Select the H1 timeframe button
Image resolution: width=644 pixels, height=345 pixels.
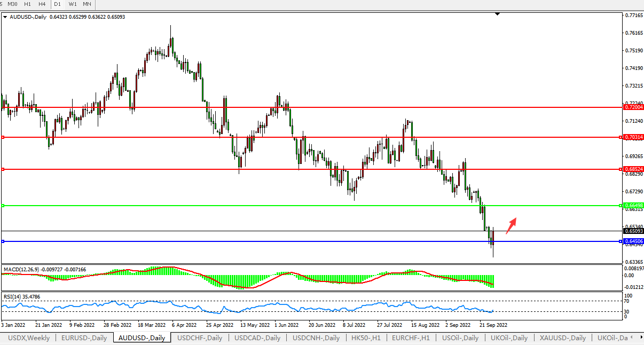tap(27, 4)
